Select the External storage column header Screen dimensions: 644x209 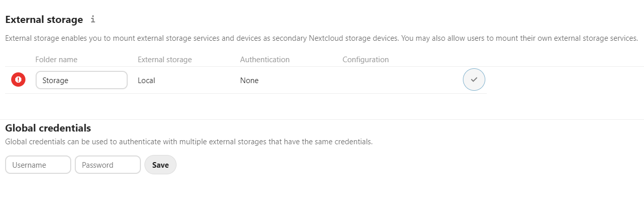click(x=165, y=60)
